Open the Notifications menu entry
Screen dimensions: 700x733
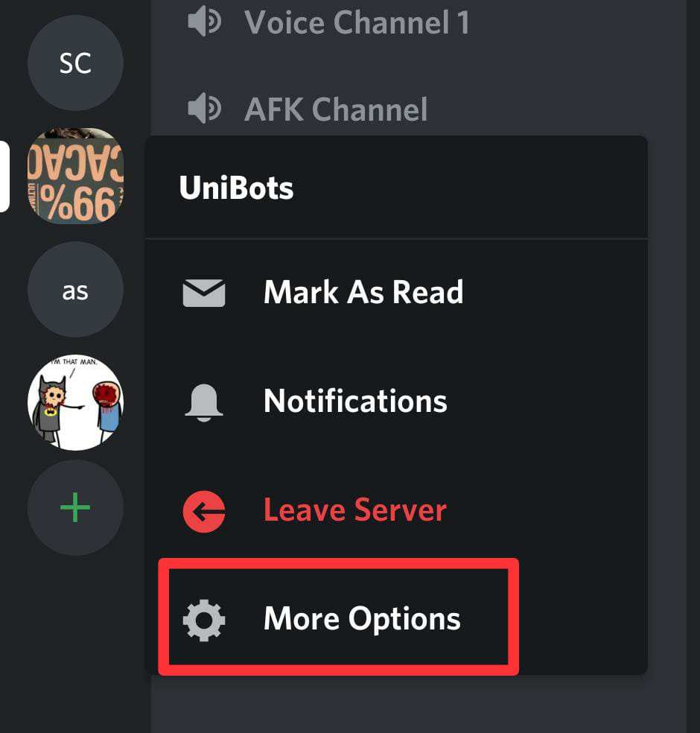pyautogui.click(x=355, y=401)
